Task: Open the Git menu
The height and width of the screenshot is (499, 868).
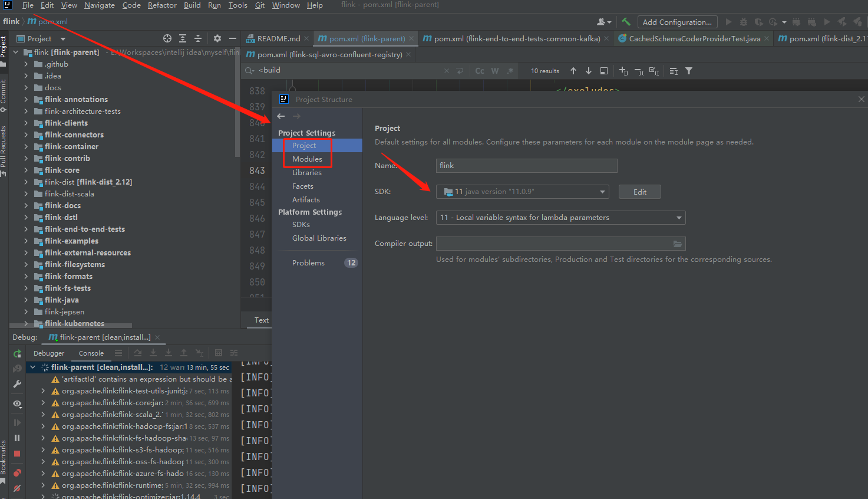Action: [260, 5]
